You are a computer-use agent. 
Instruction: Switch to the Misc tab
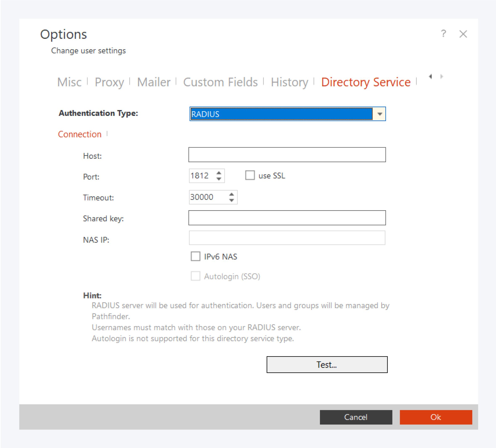pyautogui.click(x=69, y=82)
